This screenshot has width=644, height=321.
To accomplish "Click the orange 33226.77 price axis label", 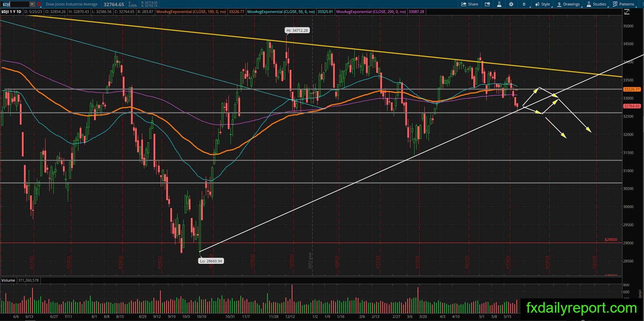I will tap(632, 89).
